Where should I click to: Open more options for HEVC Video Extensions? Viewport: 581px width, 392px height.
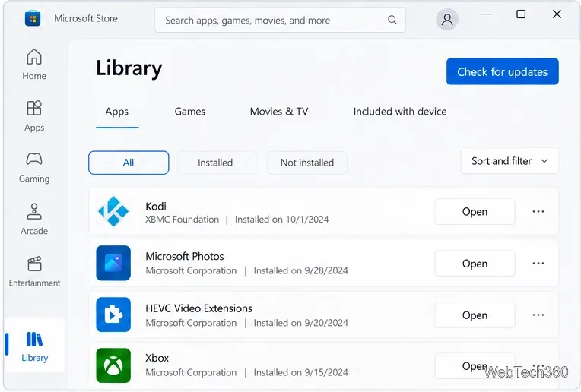click(538, 315)
